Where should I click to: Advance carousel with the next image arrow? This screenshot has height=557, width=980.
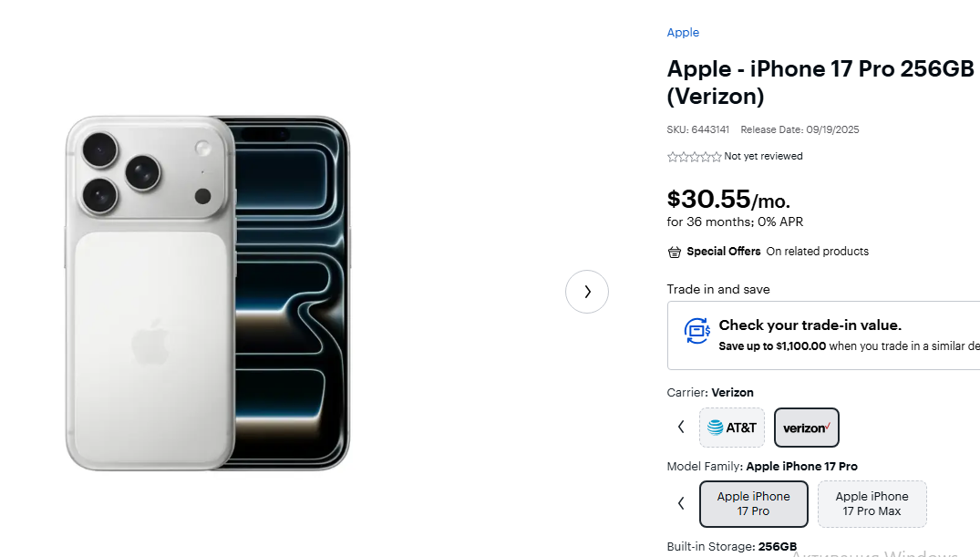586,291
